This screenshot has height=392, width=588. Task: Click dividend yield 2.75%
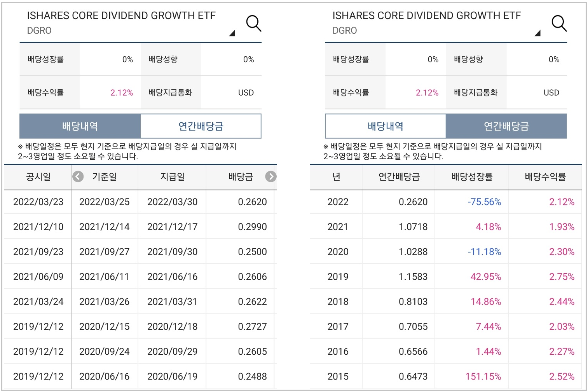[562, 277]
